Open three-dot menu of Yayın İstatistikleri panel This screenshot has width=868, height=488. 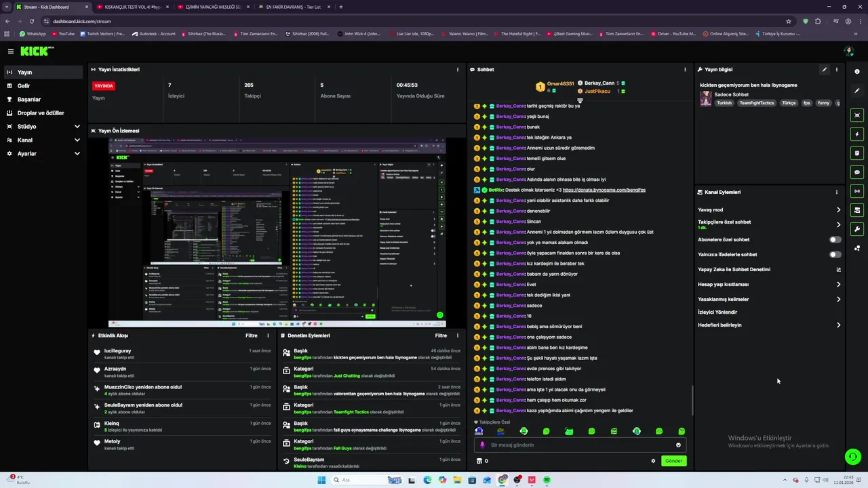[x=457, y=69]
